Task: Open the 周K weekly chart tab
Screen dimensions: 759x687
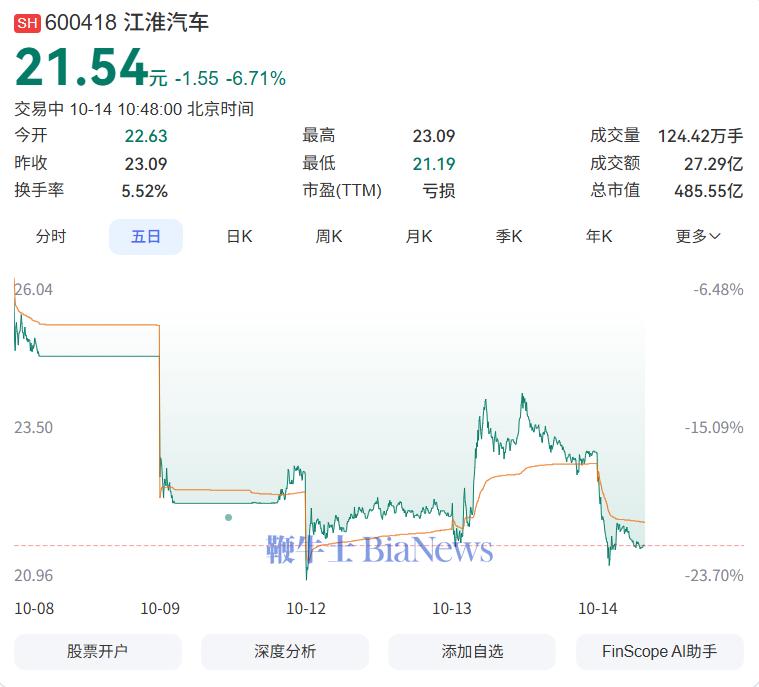Action: coord(329,236)
